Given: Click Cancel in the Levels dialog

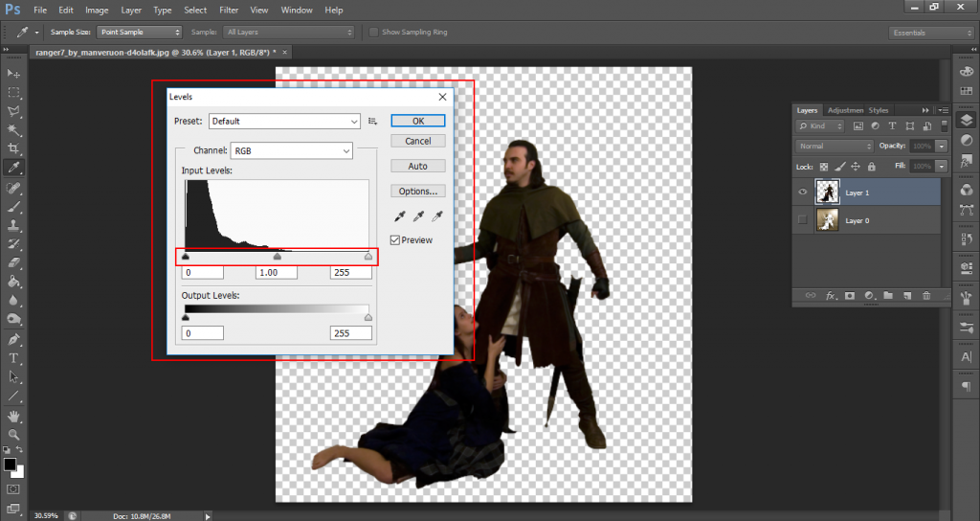Looking at the screenshot, I should (x=418, y=142).
